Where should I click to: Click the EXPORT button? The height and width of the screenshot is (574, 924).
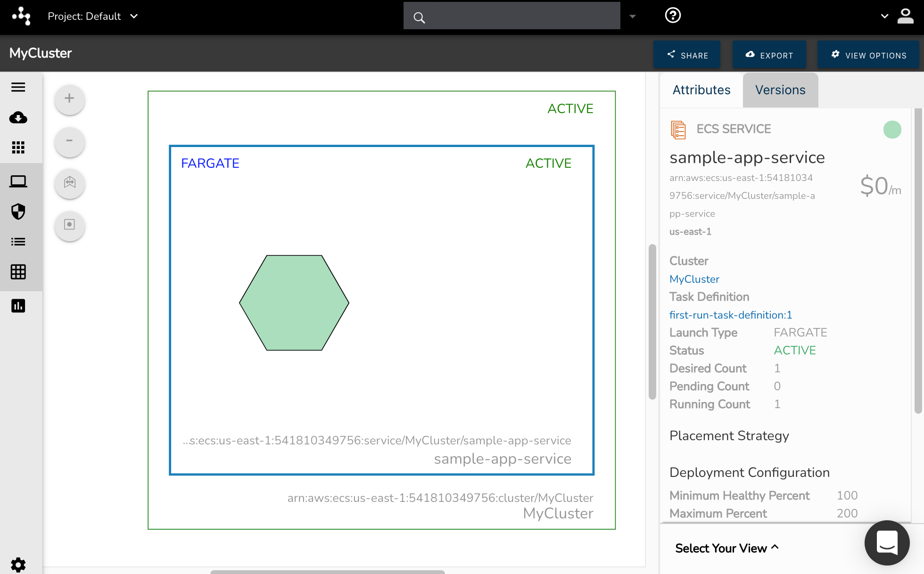(769, 55)
